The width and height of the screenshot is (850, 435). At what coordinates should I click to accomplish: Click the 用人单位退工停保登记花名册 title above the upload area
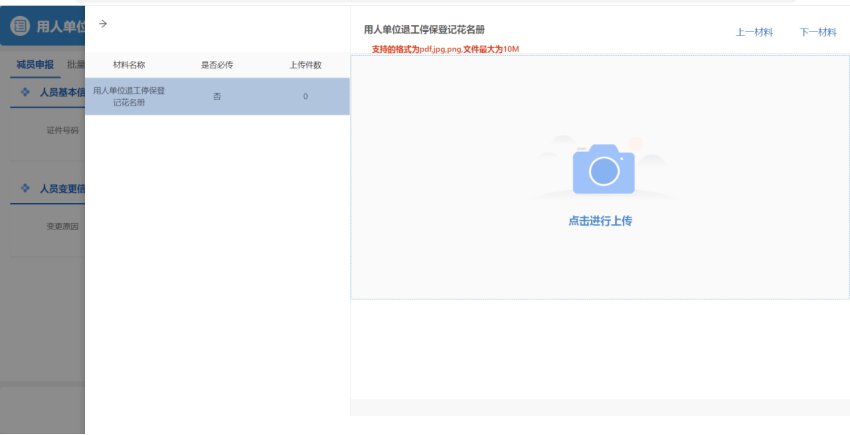[424, 30]
